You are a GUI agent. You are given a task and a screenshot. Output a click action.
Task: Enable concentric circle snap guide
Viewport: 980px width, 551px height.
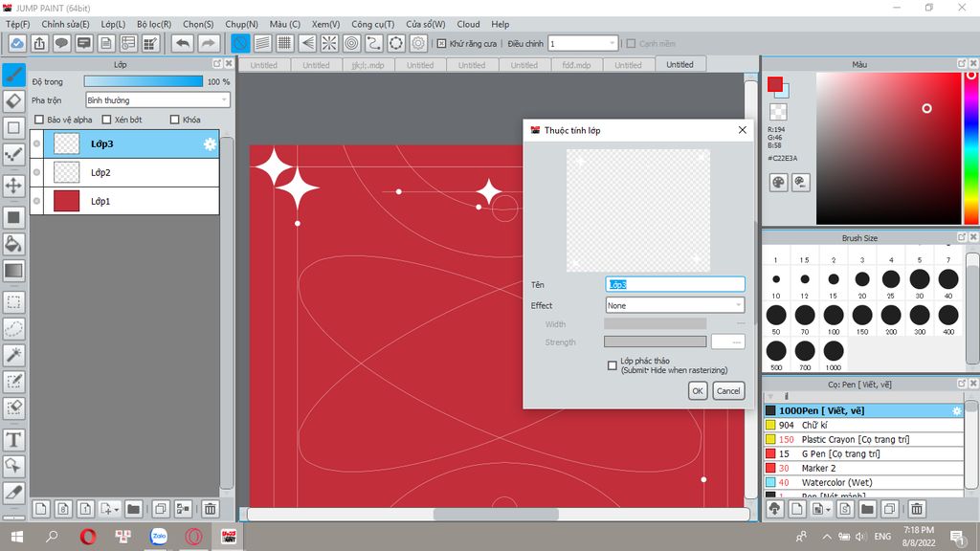point(352,43)
